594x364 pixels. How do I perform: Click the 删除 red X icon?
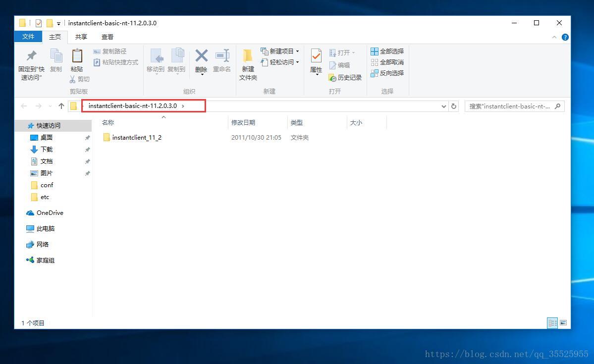point(201,55)
